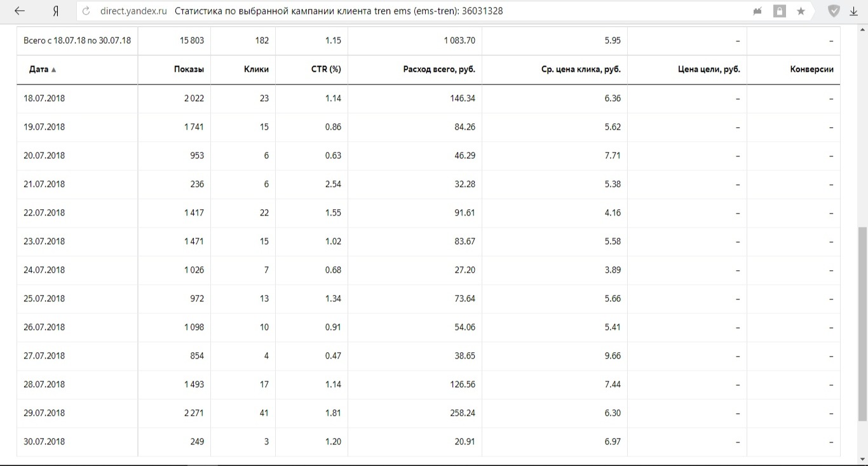Click the turbo mode rocket icon

[x=757, y=11]
